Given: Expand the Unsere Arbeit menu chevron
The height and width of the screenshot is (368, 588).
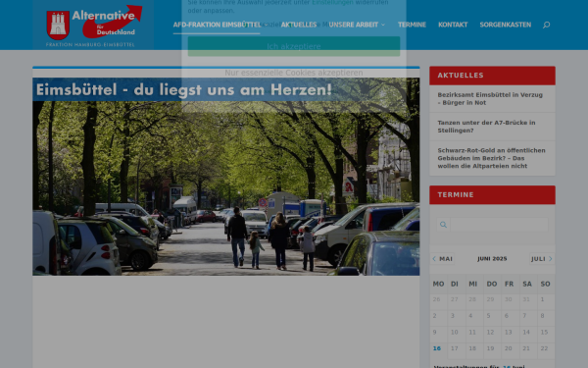Looking at the screenshot, I should click(383, 25).
